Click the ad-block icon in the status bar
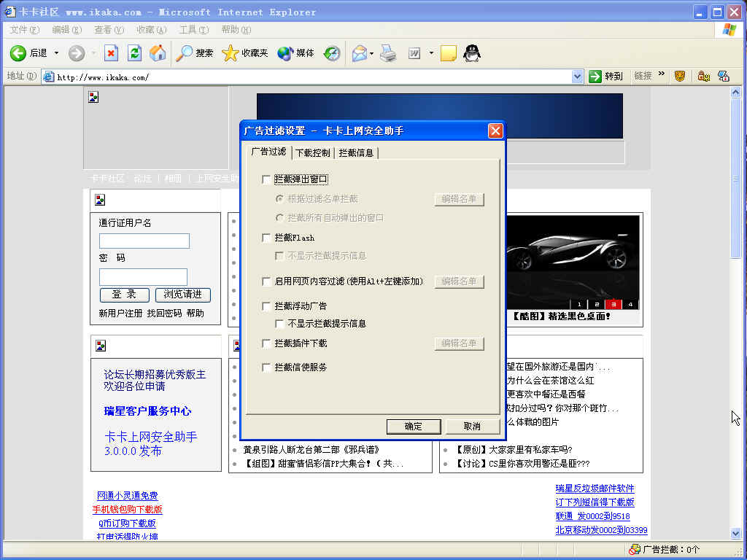 pyautogui.click(x=634, y=550)
